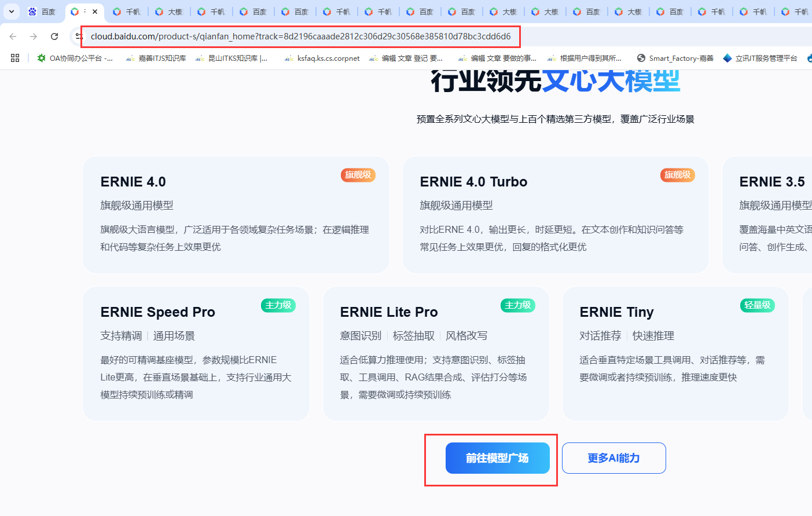Viewport: 812px width, 516px height.
Task: Select the ERNIE 4.0 Turbo card title
Action: pos(473,182)
